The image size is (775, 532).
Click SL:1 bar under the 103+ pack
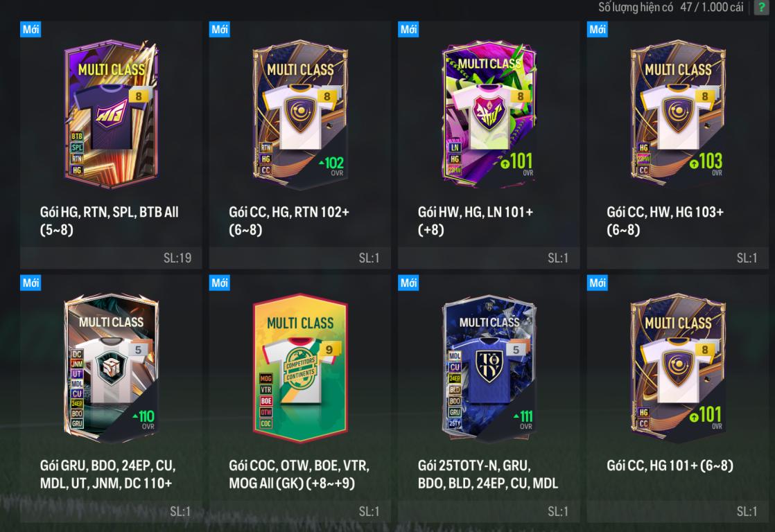click(x=678, y=258)
